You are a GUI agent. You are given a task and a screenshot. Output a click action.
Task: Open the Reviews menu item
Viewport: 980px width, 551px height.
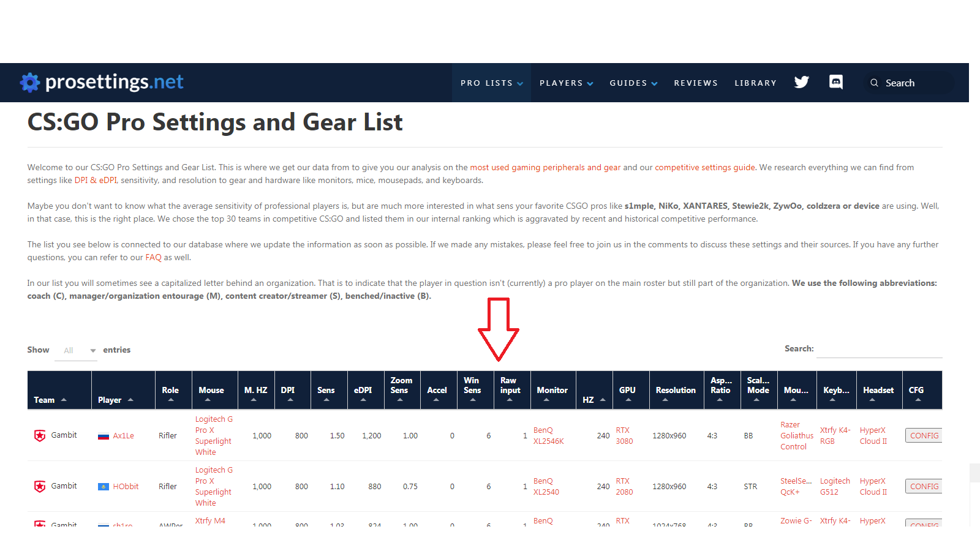[x=696, y=83]
